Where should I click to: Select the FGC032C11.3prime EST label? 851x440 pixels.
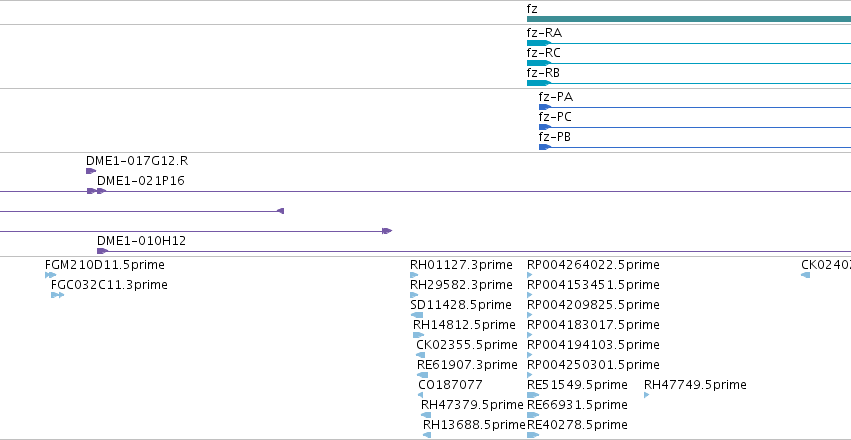tap(109, 285)
